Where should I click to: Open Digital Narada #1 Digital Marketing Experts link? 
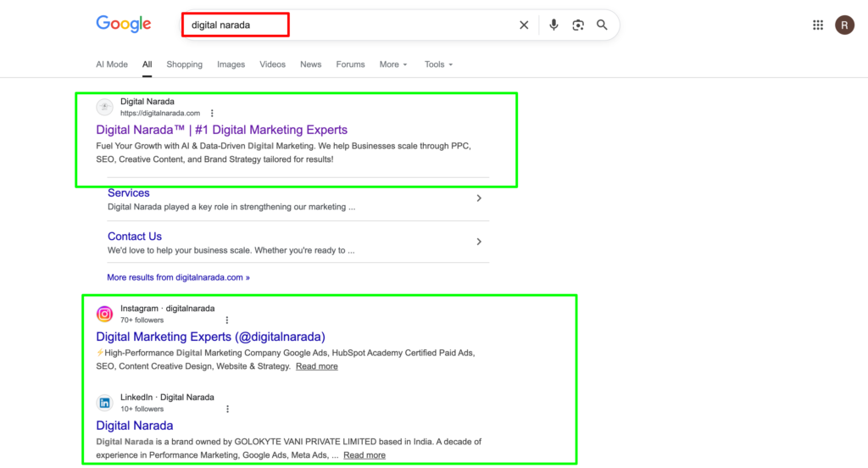pos(221,130)
